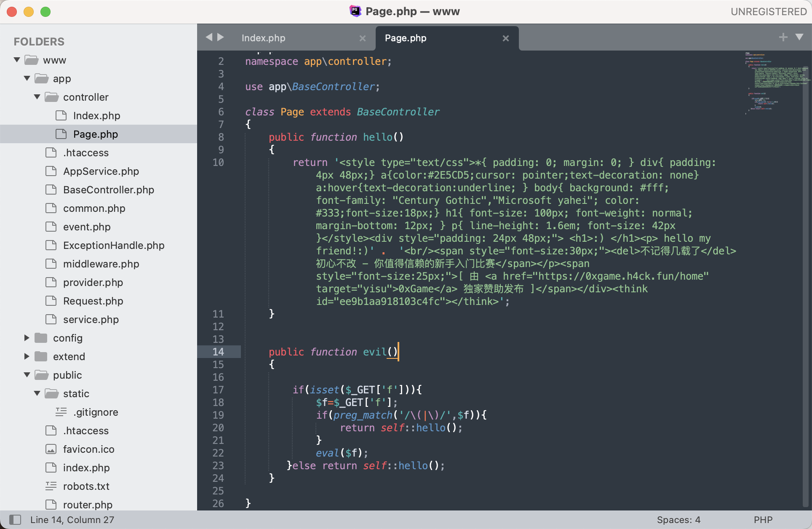Collapse the public folder
The image size is (812, 529).
(x=27, y=375)
